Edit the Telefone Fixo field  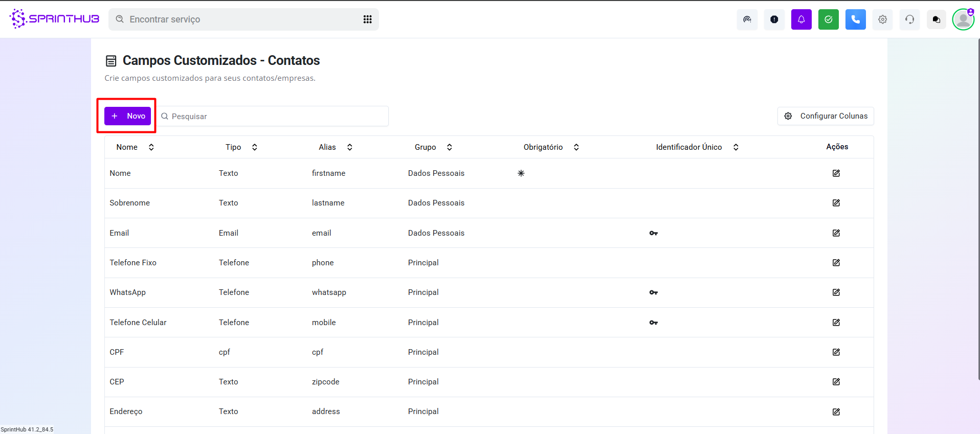tap(836, 263)
